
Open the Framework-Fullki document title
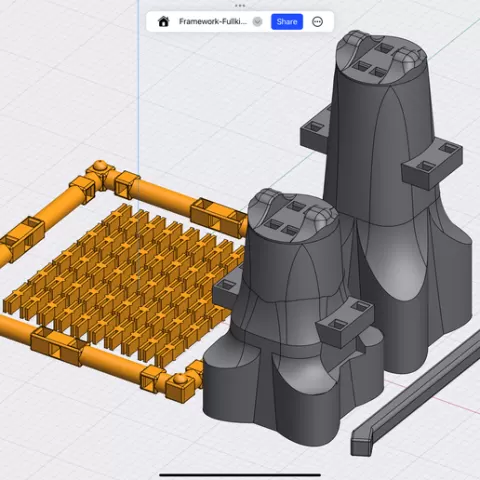click(213, 22)
